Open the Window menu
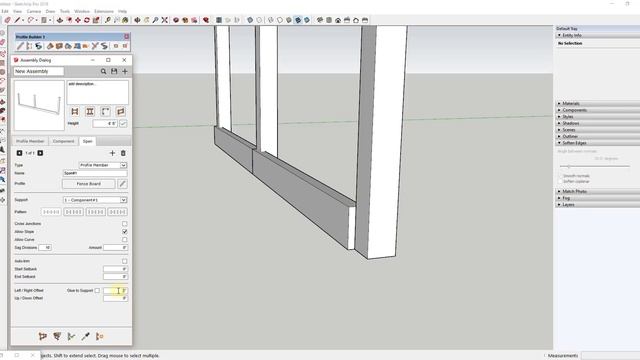This screenshot has height=360, width=640. point(82,11)
